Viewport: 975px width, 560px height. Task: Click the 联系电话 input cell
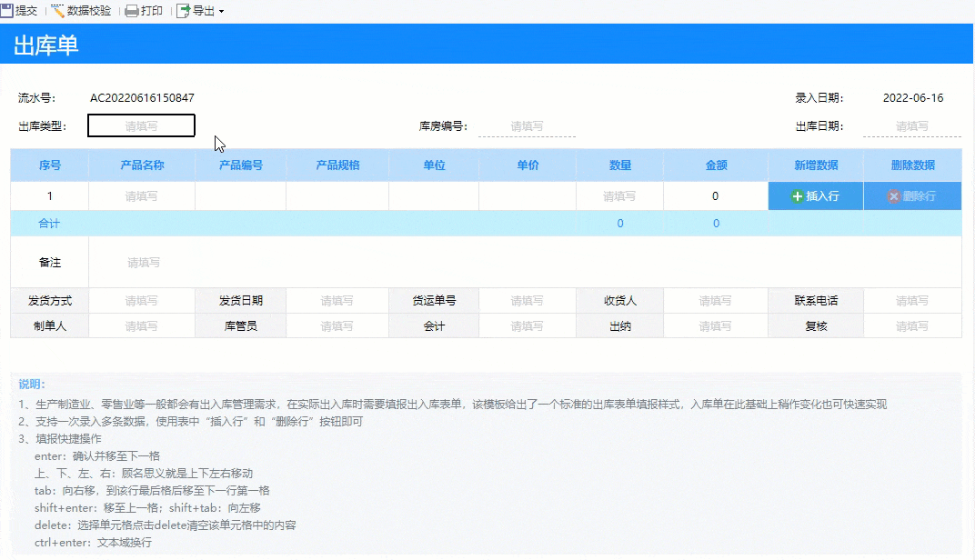tap(912, 301)
